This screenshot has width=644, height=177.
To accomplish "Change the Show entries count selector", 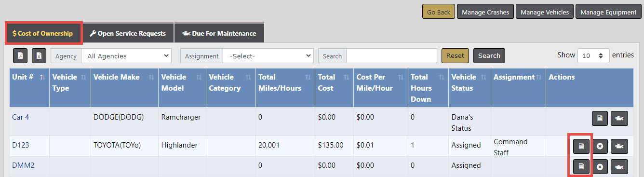I will (x=593, y=55).
